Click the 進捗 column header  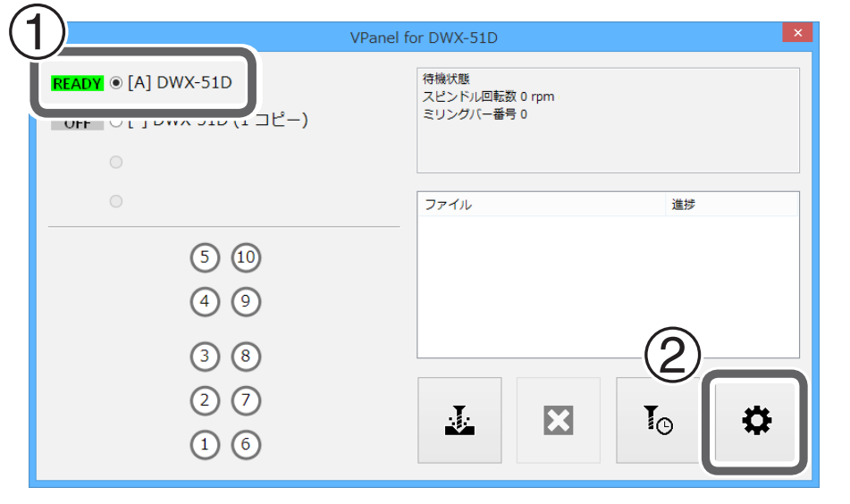[x=732, y=205]
